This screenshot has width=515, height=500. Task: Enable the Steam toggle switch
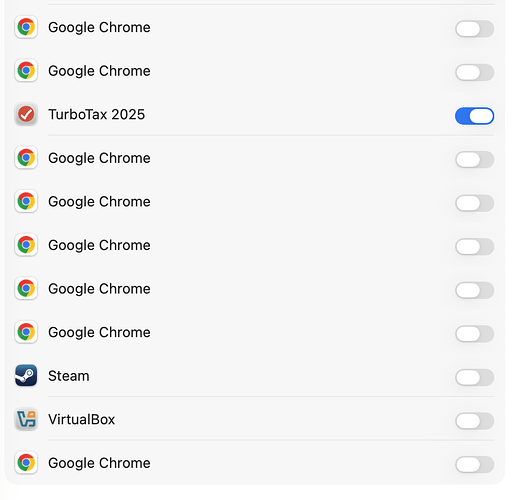(474, 377)
